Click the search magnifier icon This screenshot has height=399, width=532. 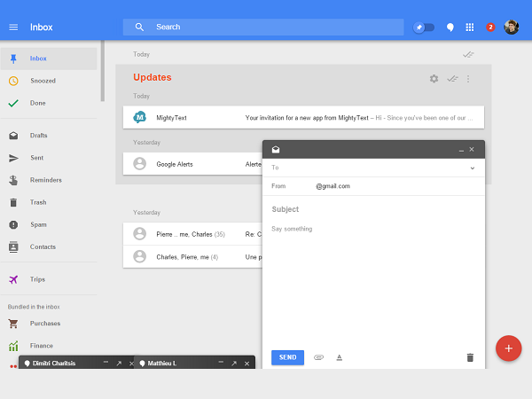point(139,27)
